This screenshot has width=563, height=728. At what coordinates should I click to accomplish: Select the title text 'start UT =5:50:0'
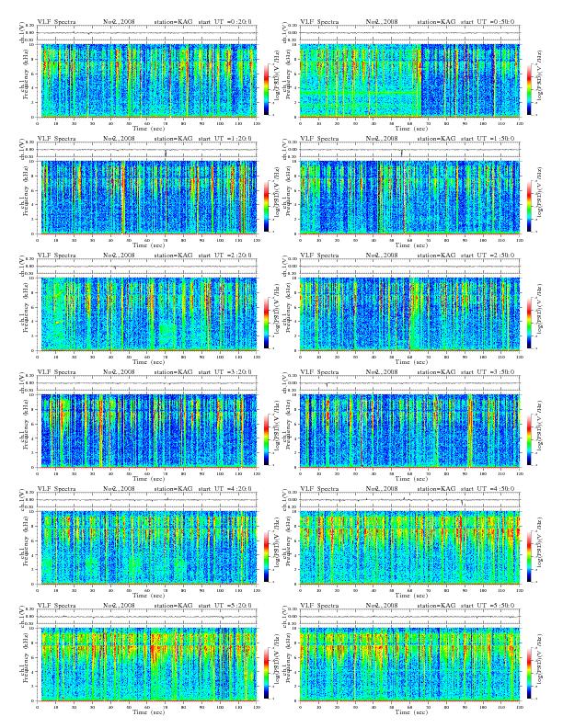tap(488, 606)
